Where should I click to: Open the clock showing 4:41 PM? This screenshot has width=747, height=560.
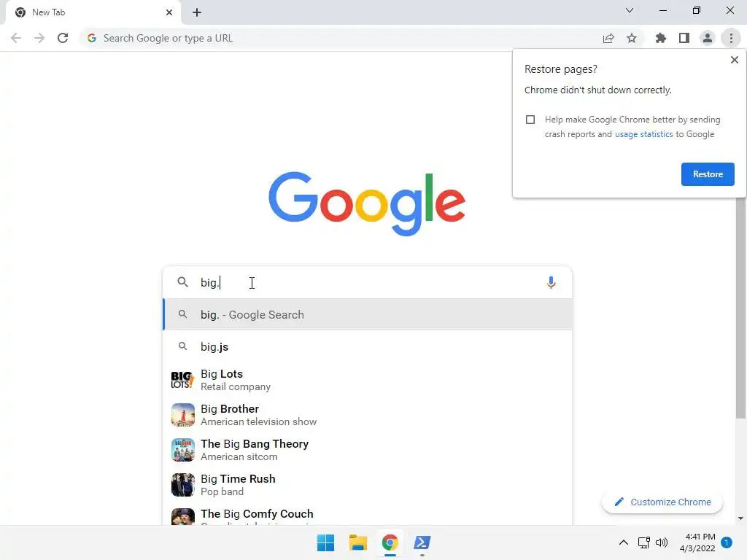697,542
